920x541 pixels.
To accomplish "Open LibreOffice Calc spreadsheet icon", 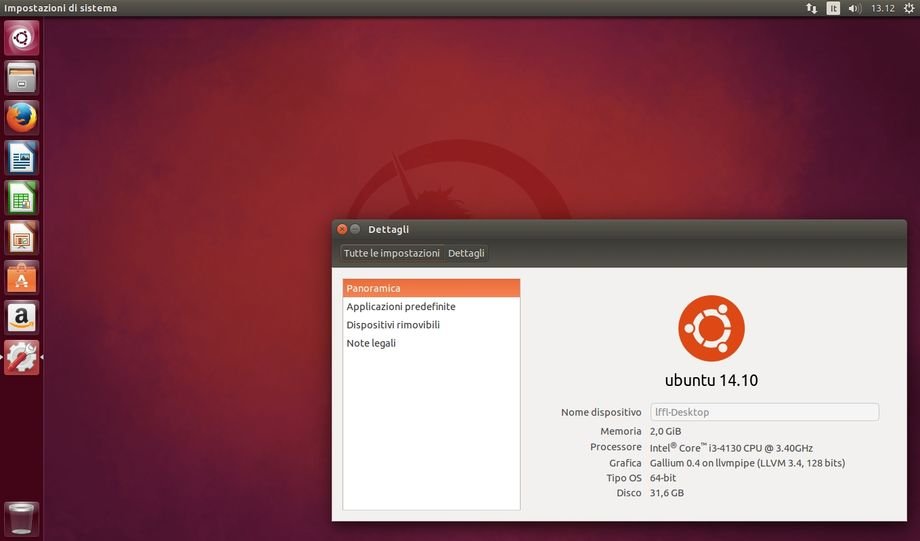I will tap(22, 198).
